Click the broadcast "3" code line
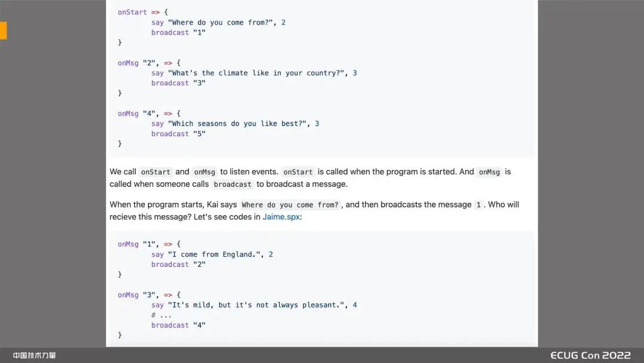The height and width of the screenshot is (363, 644). (178, 83)
